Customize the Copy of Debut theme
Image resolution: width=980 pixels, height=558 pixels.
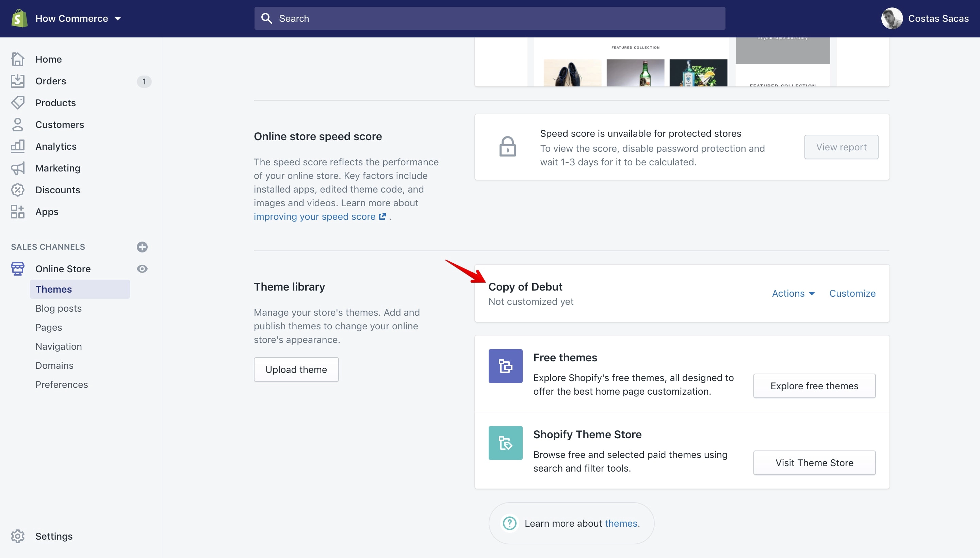(x=852, y=293)
